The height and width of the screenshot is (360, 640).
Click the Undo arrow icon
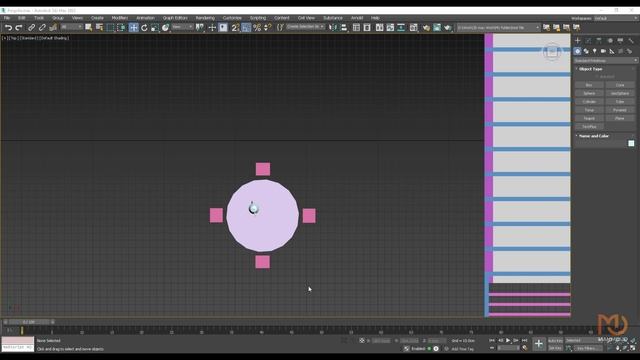[8, 28]
